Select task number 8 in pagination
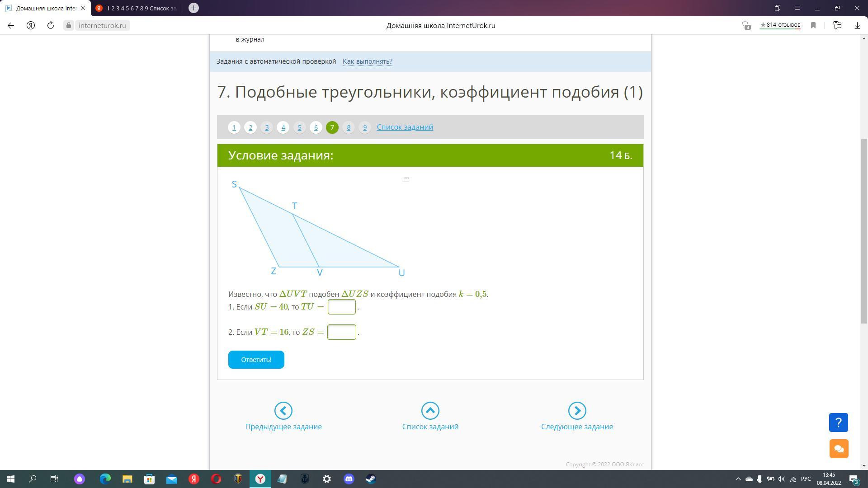The height and width of the screenshot is (488, 868). [x=348, y=127]
